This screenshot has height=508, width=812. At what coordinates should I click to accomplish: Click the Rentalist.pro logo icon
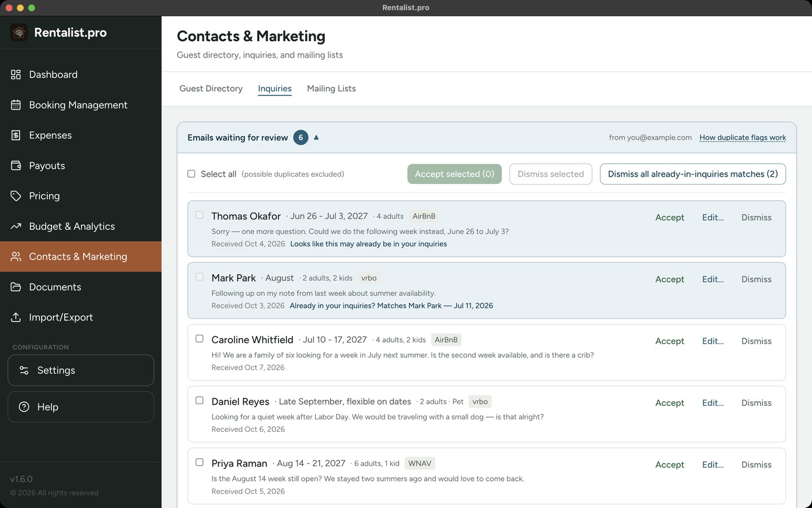(19, 33)
